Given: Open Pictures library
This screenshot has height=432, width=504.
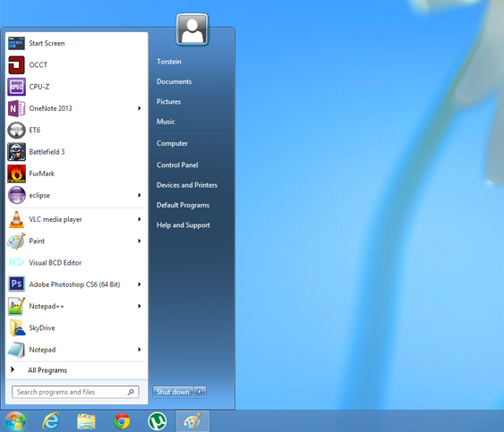Looking at the screenshot, I should pyautogui.click(x=168, y=101).
